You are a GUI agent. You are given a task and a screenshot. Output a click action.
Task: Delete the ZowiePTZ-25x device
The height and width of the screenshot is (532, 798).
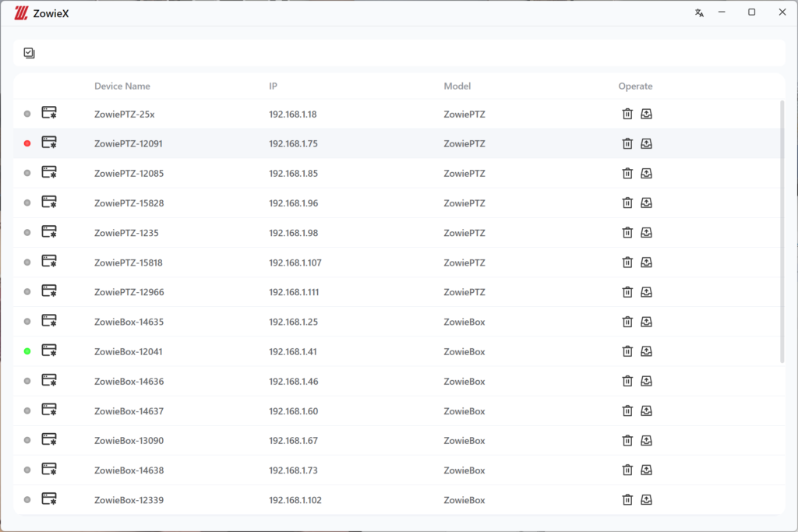[x=627, y=114]
